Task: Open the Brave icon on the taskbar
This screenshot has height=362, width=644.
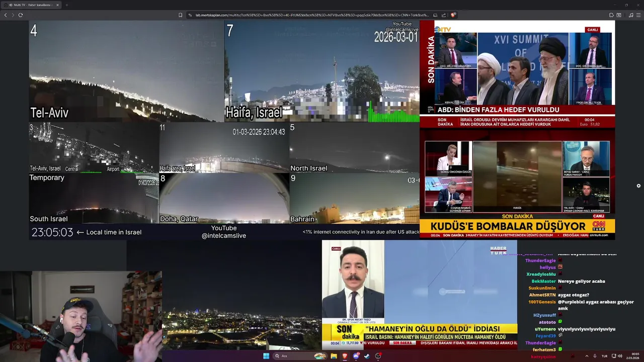Action: pyautogui.click(x=345, y=356)
